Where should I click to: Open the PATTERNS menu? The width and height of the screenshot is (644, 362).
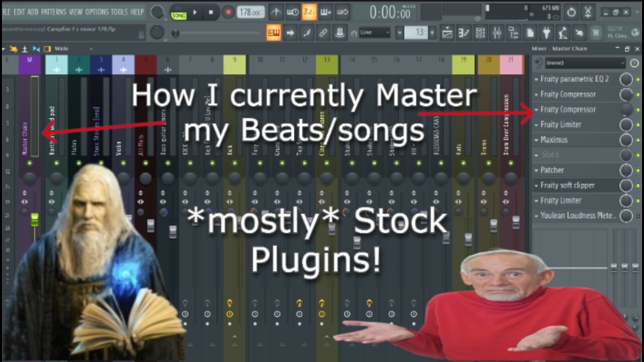click(x=53, y=12)
